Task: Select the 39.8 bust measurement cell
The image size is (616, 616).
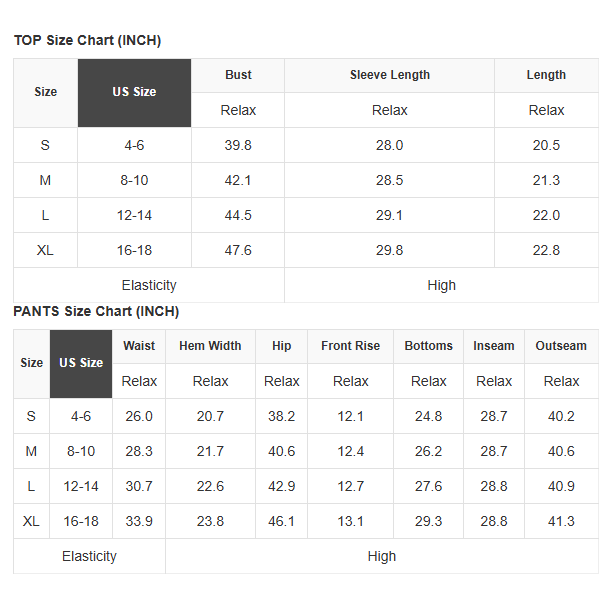Action: coord(238,145)
